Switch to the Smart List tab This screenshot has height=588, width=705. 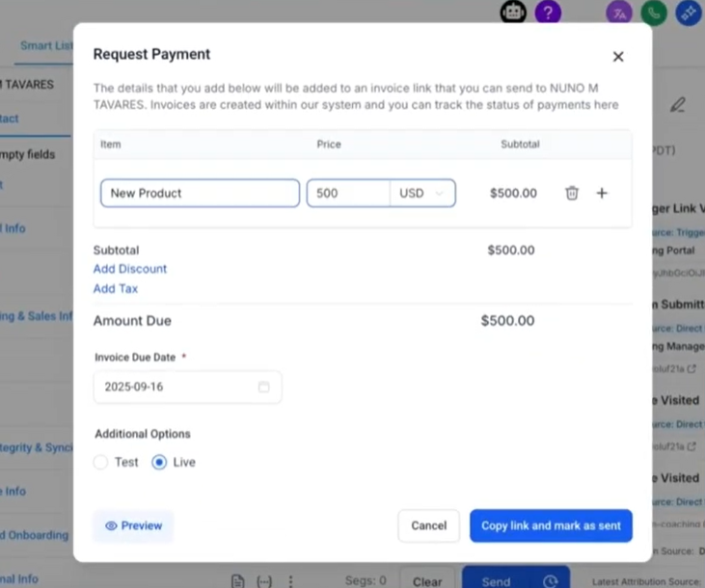pos(46,46)
